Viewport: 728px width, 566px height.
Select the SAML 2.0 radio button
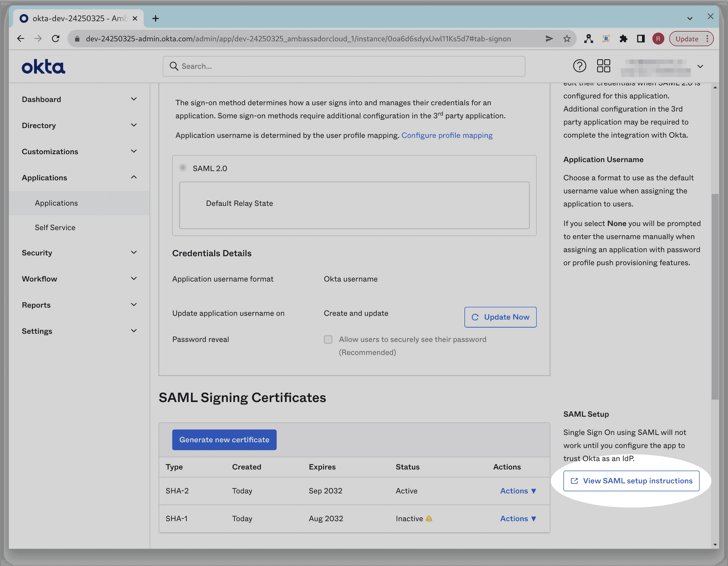183,167
